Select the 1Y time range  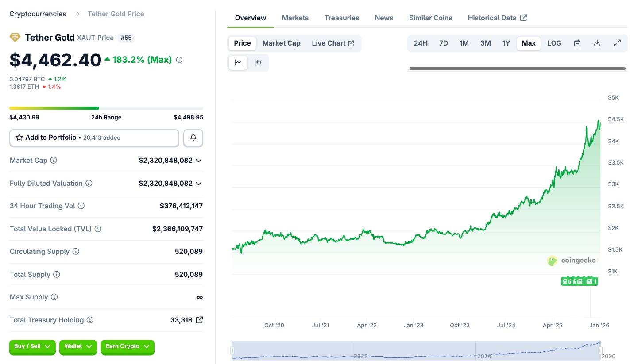click(x=506, y=43)
